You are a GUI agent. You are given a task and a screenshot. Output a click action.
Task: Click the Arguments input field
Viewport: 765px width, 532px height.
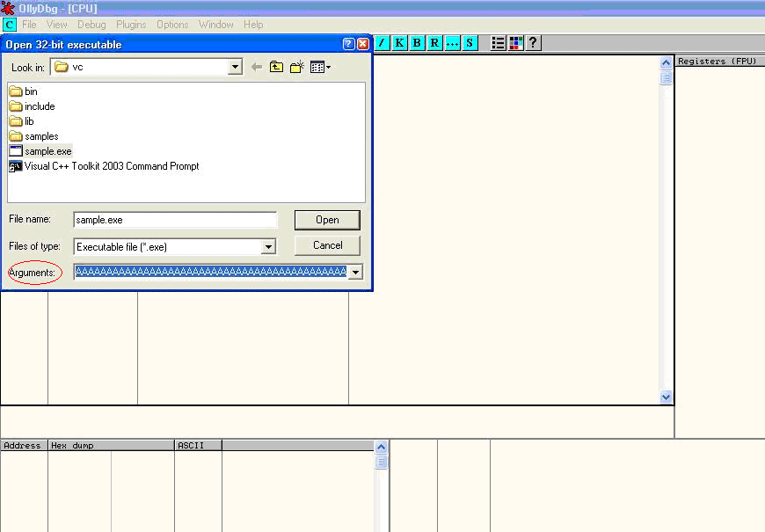211,272
